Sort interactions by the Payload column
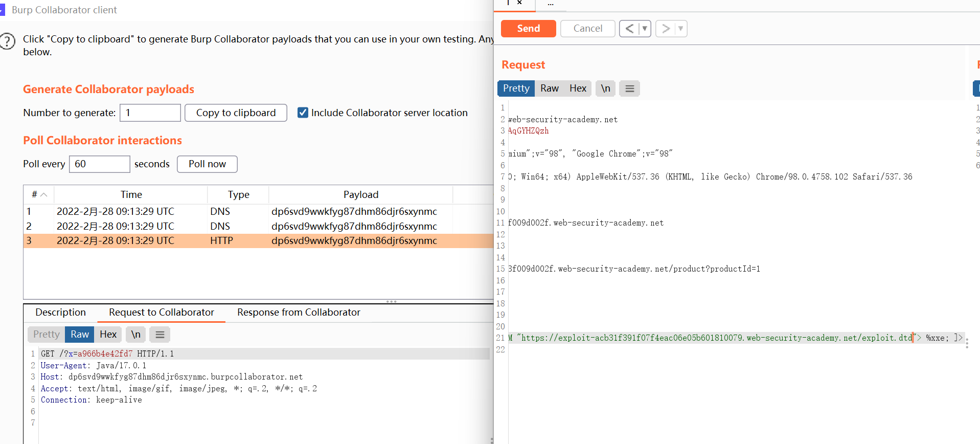Screen dimensions: 980x444 [361, 194]
